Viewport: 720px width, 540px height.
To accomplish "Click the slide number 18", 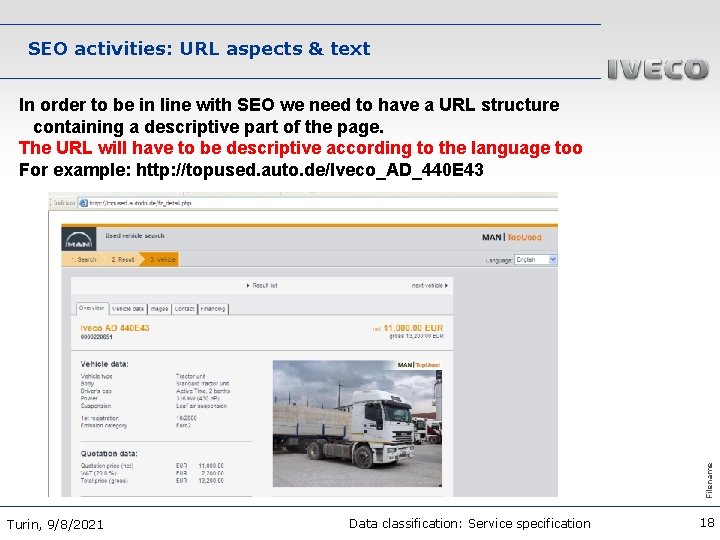I will (707, 523).
